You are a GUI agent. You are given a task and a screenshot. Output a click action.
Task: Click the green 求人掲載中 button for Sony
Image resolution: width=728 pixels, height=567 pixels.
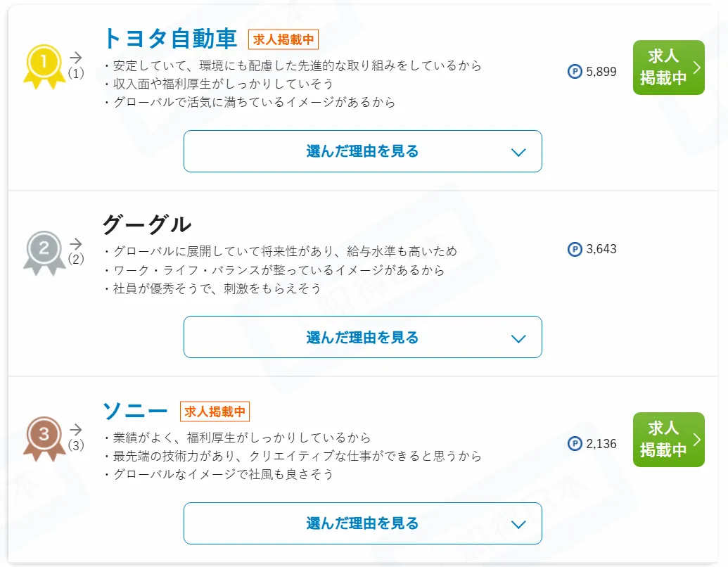[x=668, y=440]
